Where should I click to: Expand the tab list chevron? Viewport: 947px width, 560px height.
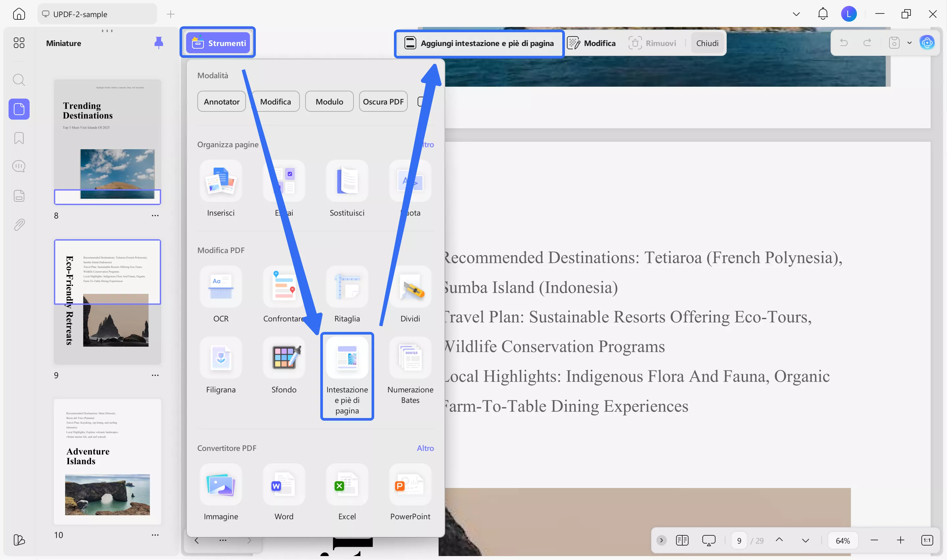pyautogui.click(x=796, y=14)
